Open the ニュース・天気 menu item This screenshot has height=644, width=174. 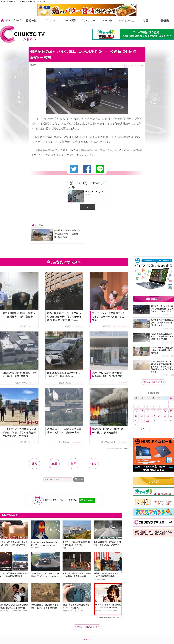(69, 20)
